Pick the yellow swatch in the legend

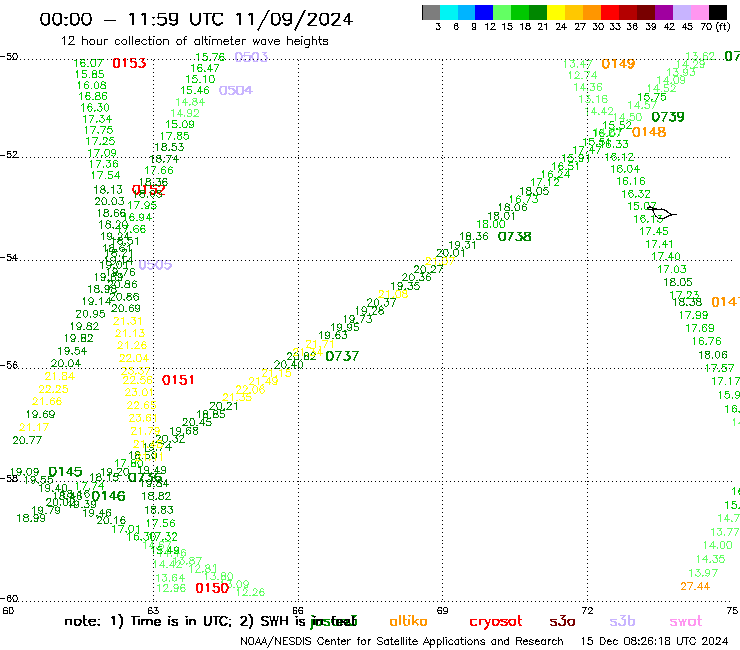[x=556, y=12]
